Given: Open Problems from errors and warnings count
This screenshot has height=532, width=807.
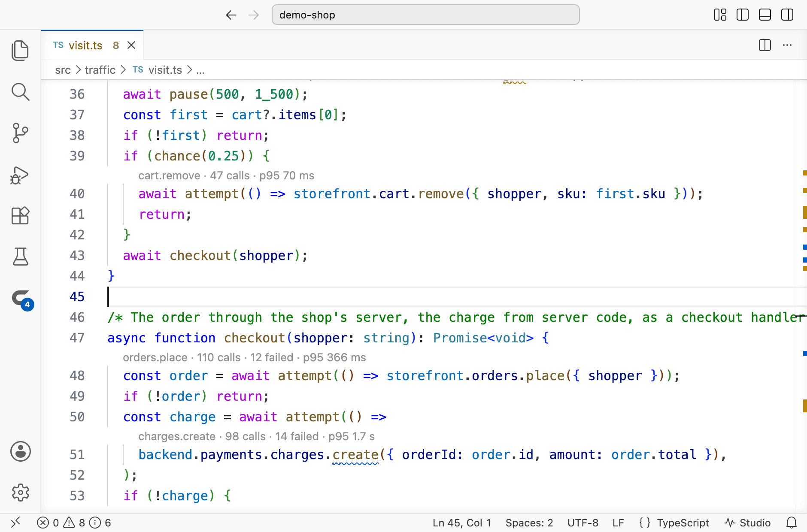Looking at the screenshot, I should pos(74,523).
